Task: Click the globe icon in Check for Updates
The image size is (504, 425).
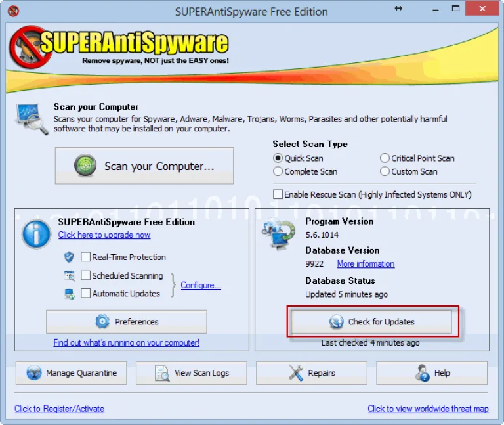Action: coord(336,322)
